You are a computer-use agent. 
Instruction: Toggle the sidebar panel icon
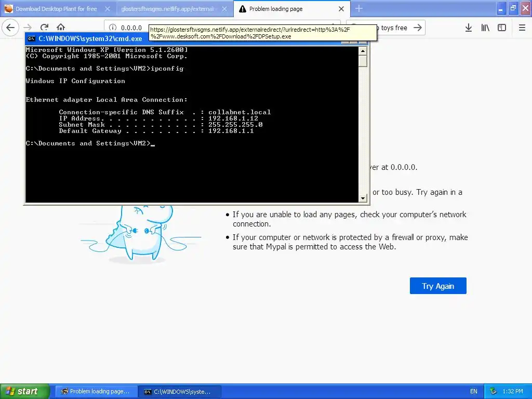pyautogui.click(x=502, y=28)
